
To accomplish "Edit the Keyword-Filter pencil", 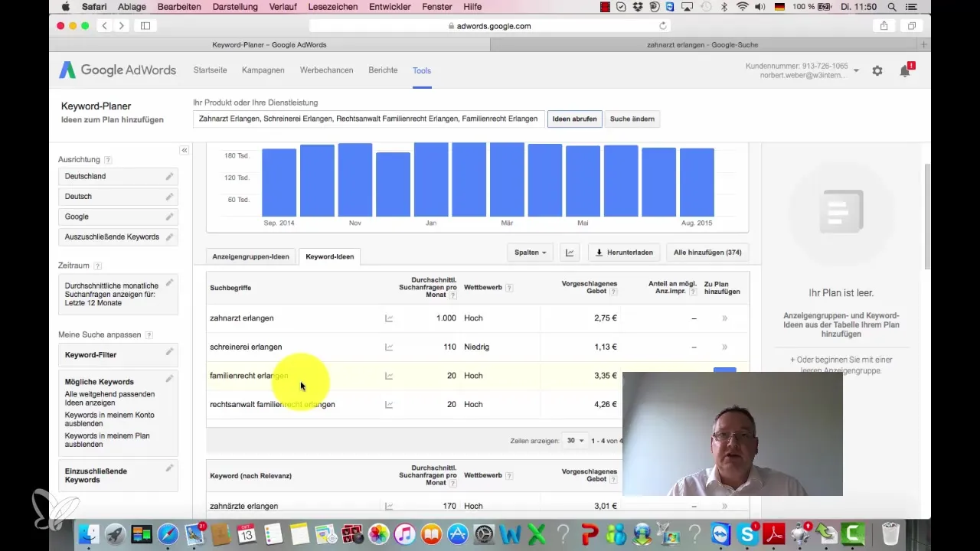I will coord(169,352).
